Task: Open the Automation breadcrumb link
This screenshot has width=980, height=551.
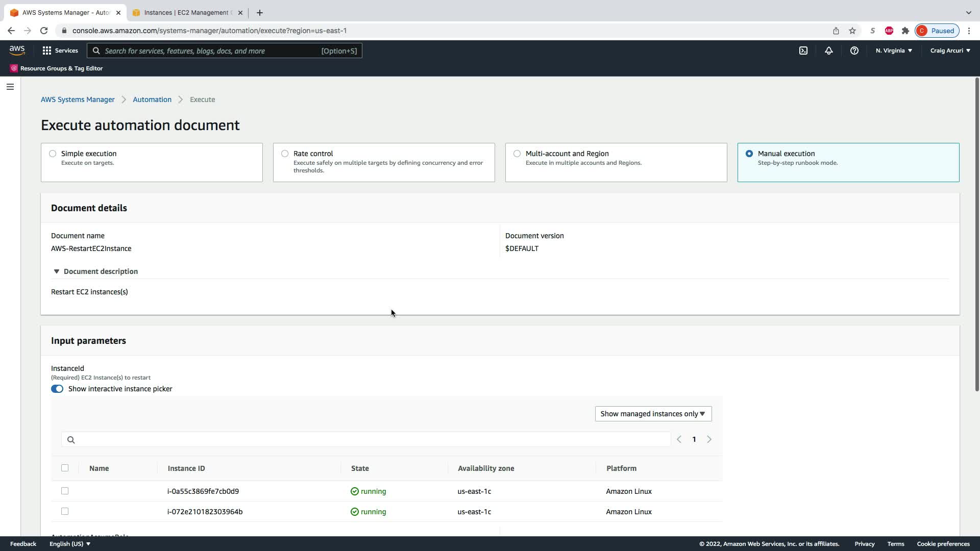Action: coord(152,99)
